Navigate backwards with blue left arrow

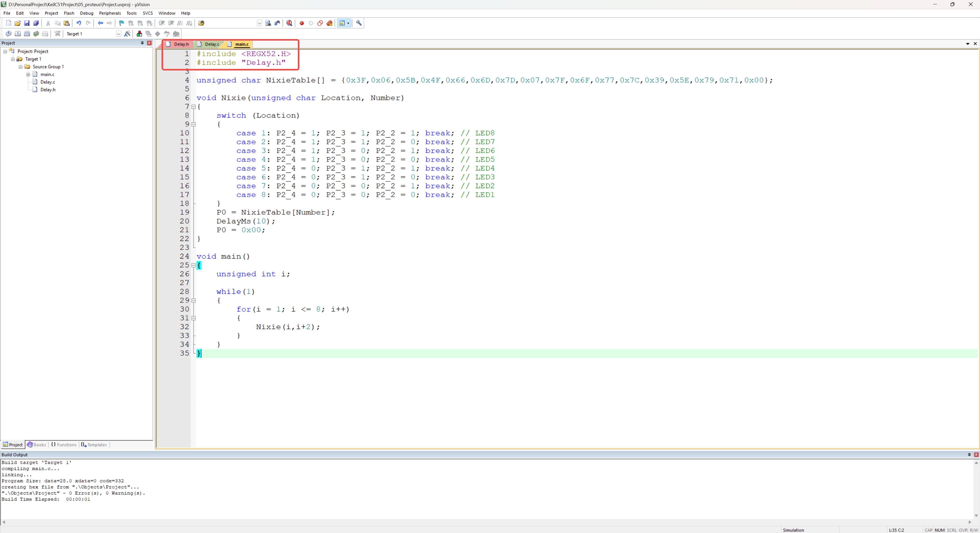pyautogui.click(x=101, y=23)
